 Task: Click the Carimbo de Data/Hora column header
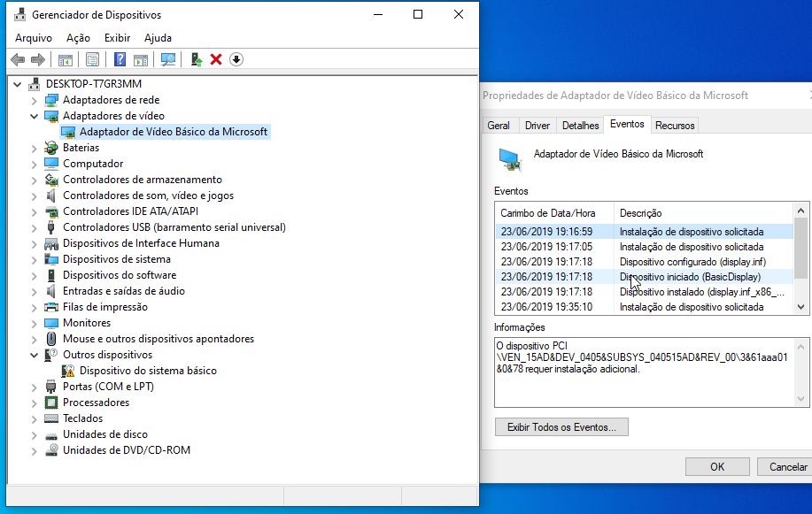(554, 213)
